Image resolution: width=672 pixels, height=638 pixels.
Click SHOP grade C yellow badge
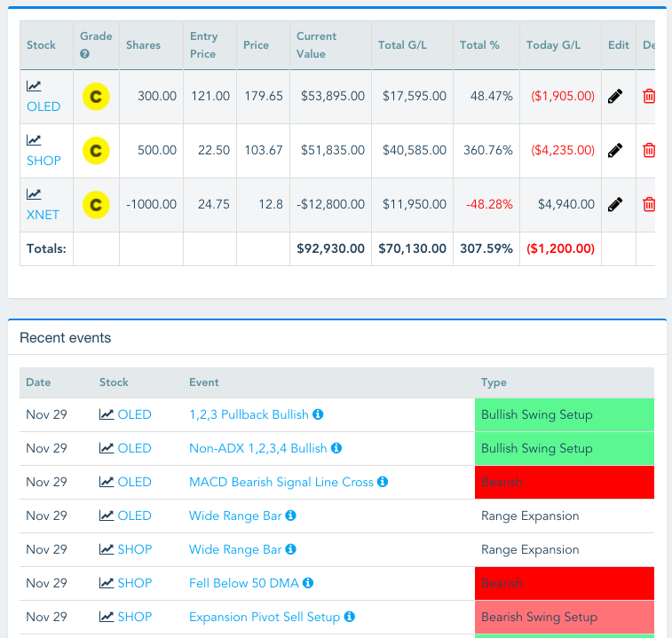click(96, 150)
